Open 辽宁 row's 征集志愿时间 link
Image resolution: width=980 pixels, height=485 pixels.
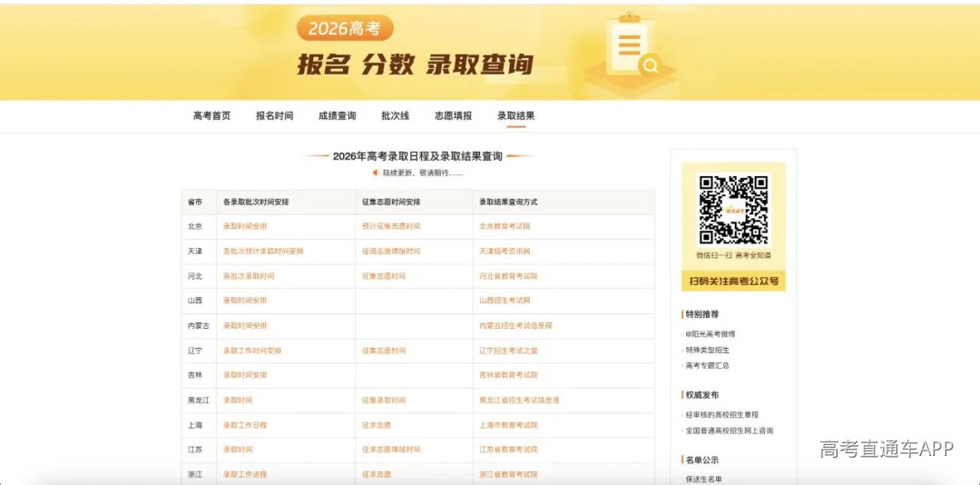[x=384, y=351]
